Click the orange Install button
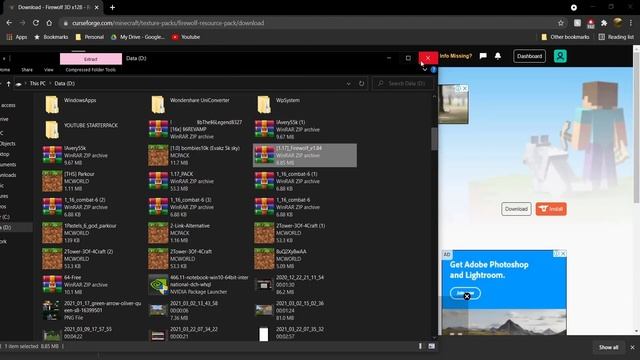Image resolution: width=640 pixels, height=360 pixels. pyautogui.click(x=551, y=209)
